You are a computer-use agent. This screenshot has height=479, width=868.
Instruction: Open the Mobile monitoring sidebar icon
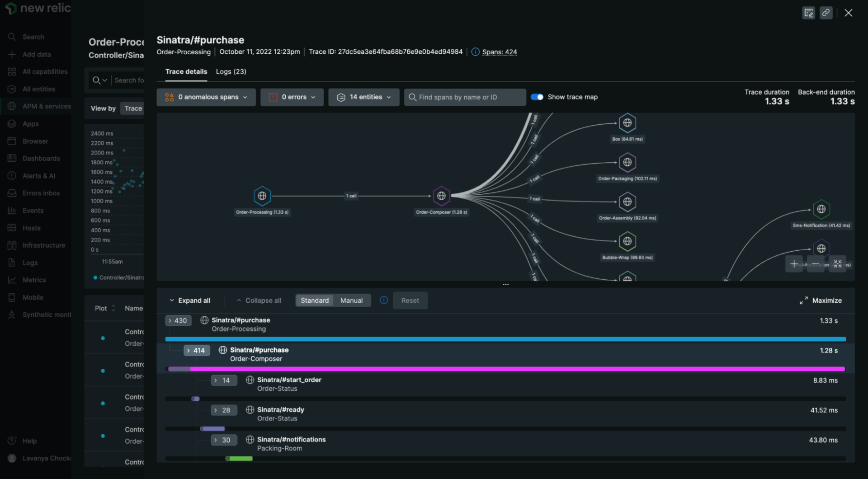click(x=12, y=297)
